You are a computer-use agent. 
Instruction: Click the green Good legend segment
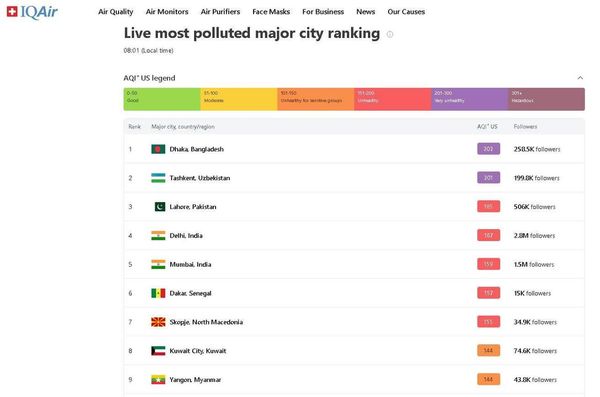coord(162,99)
